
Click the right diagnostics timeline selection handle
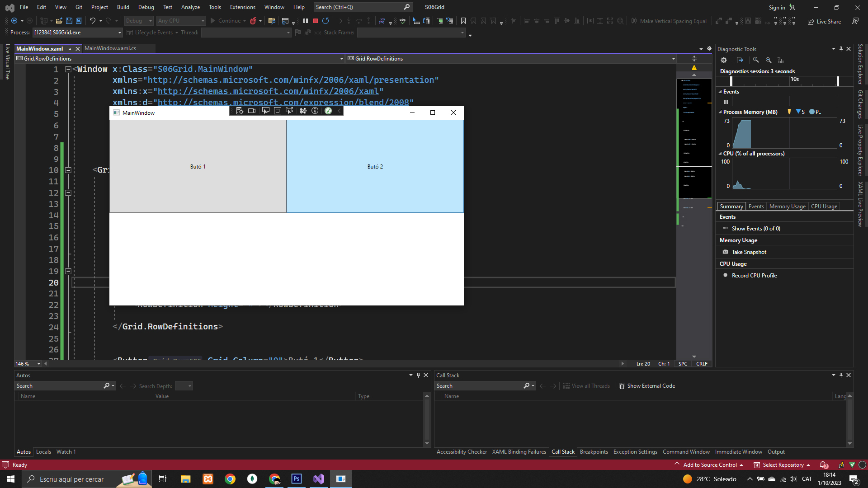coord(838,81)
